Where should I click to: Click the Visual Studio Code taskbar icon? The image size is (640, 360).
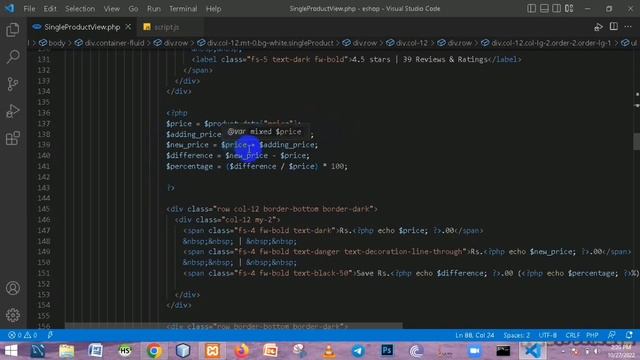[x=533, y=351]
